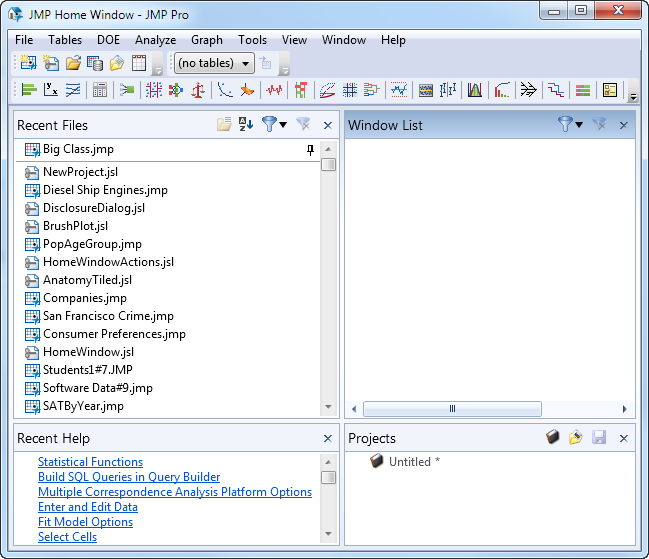This screenshot has width=649, height=559.
Task: Open the Graph menu
Action: (207, 40)
